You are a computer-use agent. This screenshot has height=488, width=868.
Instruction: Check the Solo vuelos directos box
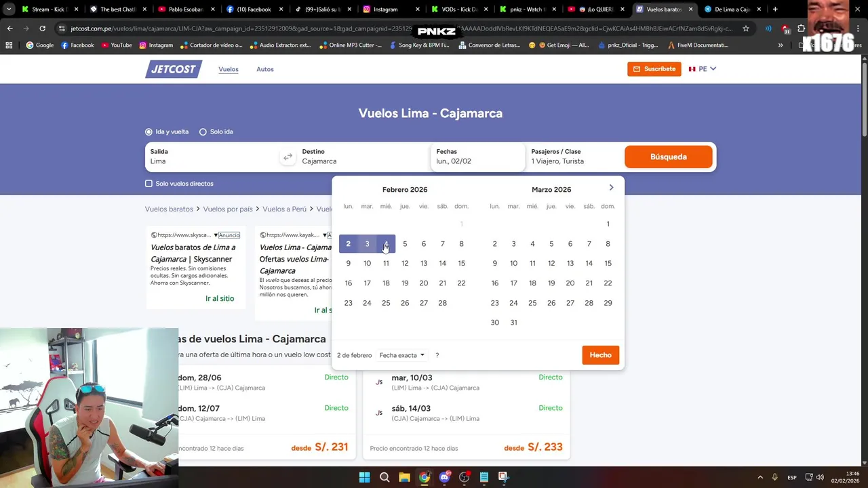tap(149, 184)
